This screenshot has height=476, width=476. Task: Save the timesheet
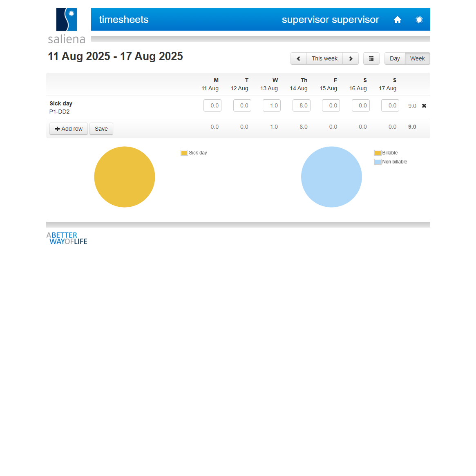click(x=101, y=129)
